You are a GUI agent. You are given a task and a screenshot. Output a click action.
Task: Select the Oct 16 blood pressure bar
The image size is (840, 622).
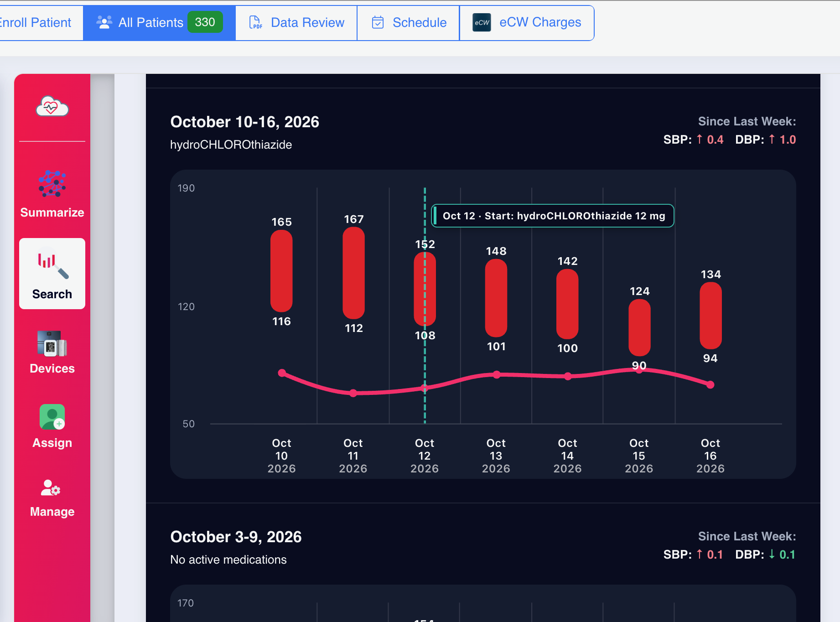click(x=710, y=316)
